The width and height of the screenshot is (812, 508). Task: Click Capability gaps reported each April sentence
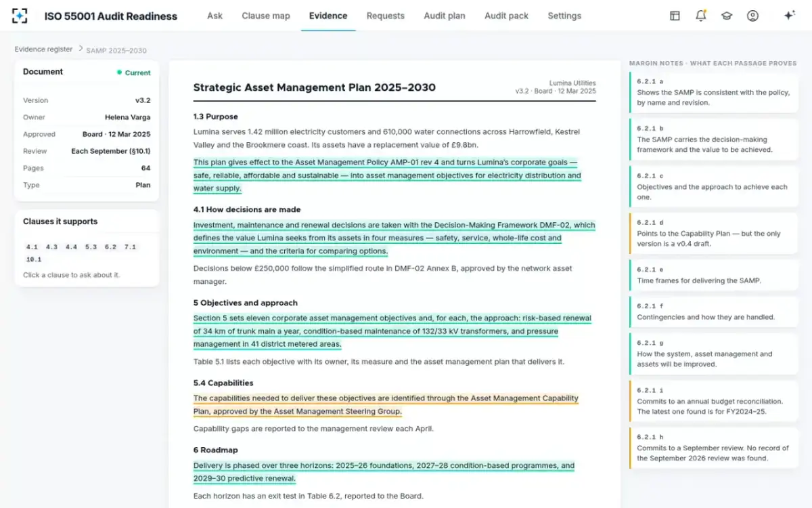click(x=313, y=429)
